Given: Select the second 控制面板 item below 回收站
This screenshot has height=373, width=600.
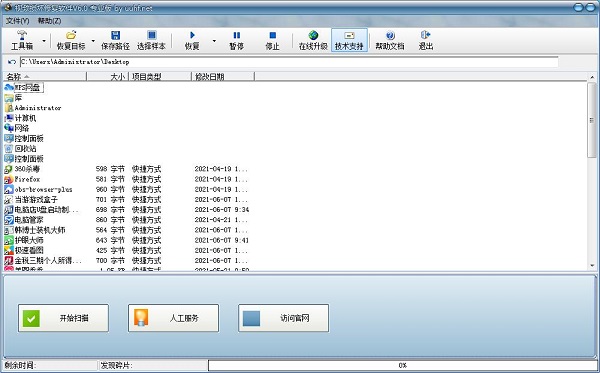Looking at the screenshot, I should [24, 159].
